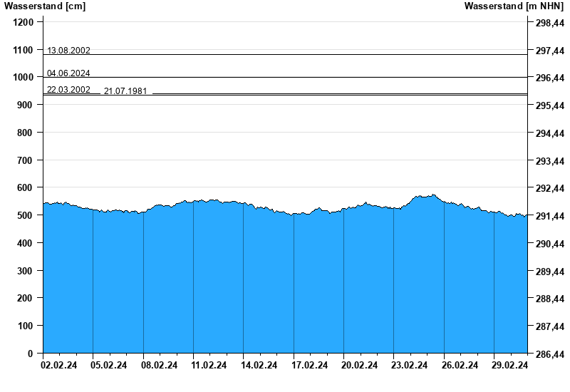Select the 23.02.24 date on the x-axis
Viewport: 570px width, 392px height.
click(x=410, y=366)
